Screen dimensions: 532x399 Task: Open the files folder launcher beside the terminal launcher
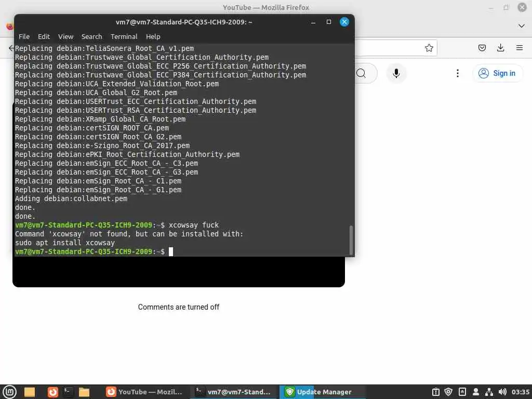tap(84, 392)
